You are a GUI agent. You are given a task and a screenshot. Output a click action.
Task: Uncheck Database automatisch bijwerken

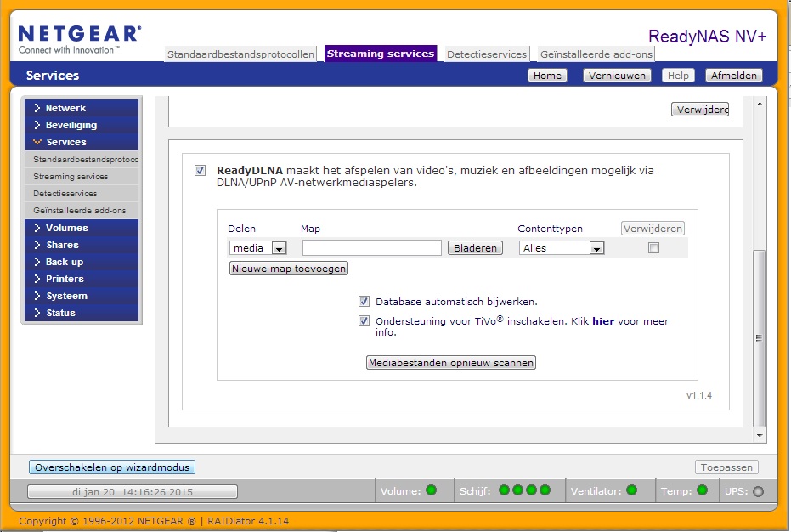(364, 301)
